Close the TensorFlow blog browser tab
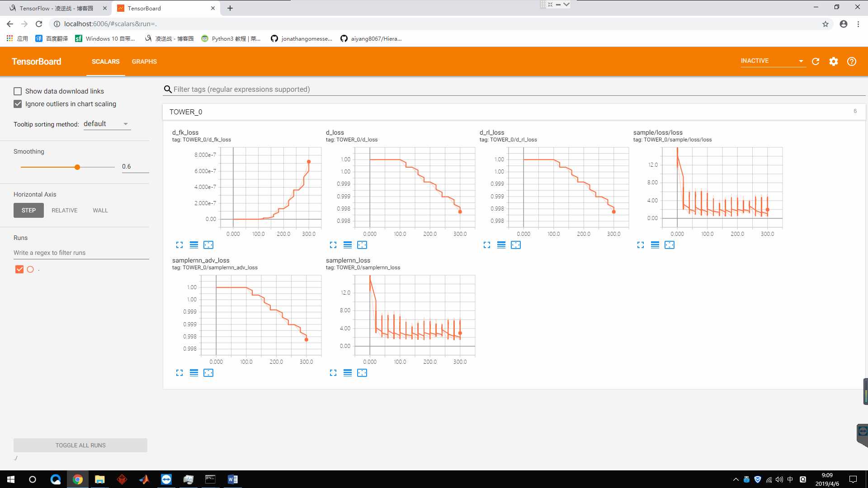The width and height of the screenshot is (868, 488). tap(104, 8)
